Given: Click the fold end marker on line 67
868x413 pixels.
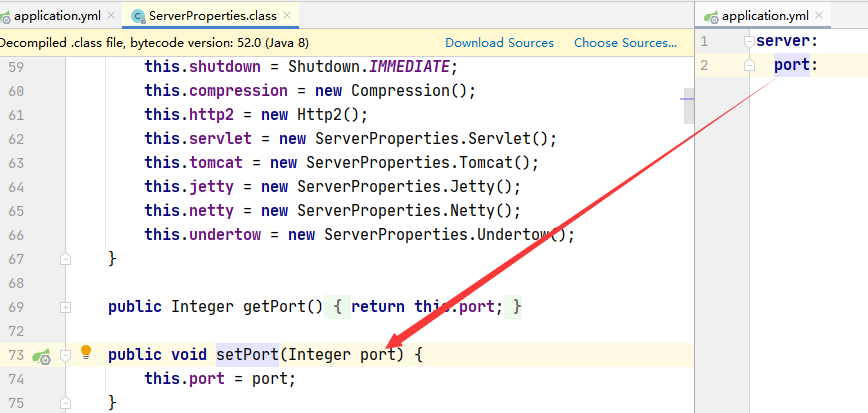Looking at the screenshot, I should tap(65, 259).
